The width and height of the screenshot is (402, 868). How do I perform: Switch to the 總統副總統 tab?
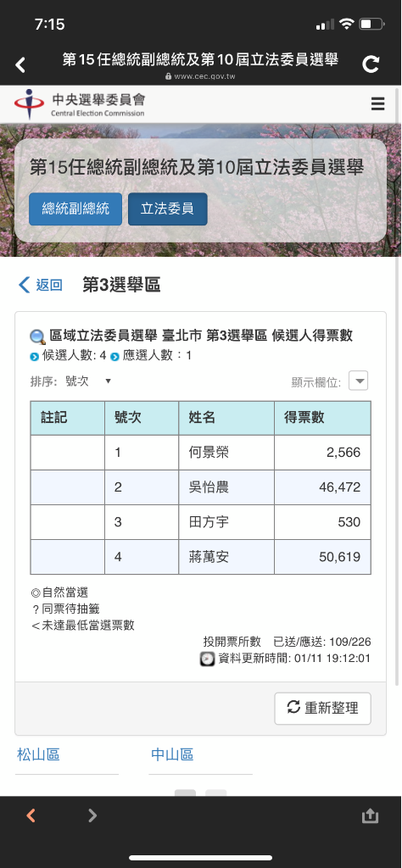click(75, 209)
